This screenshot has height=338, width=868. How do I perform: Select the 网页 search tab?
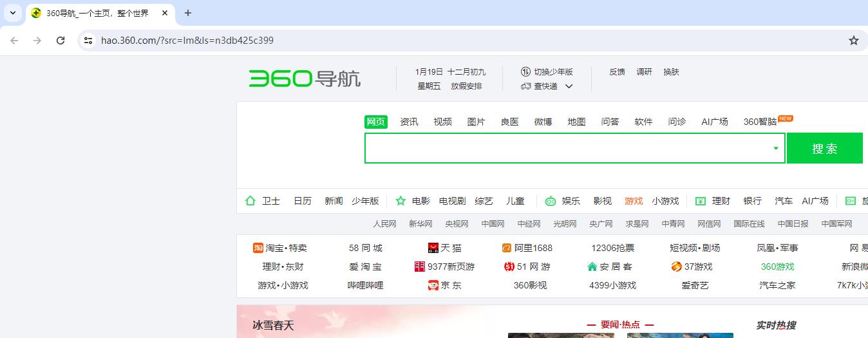(376, 122)
